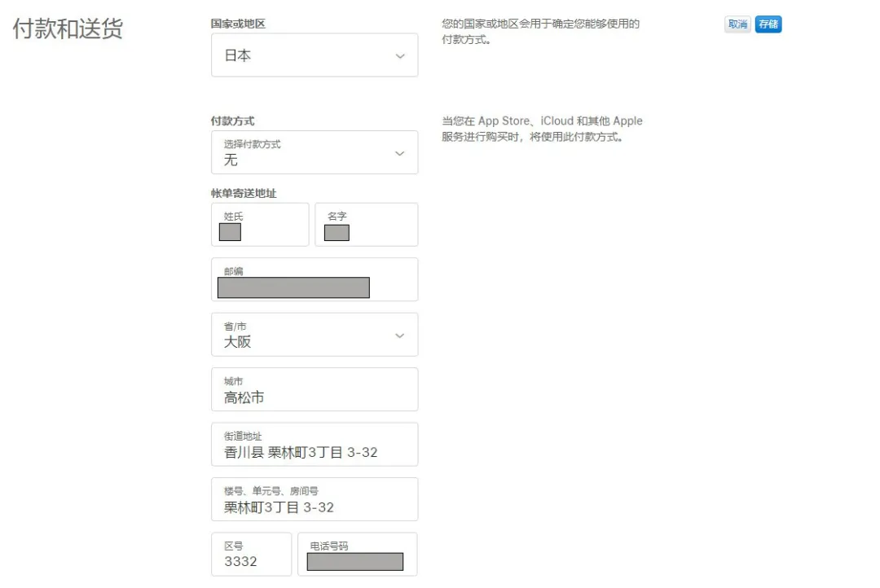Viewport: 880px width, 588px height.
Task: Click the 楼号、单元号、房间号 field
Action: tap(315, 499)
